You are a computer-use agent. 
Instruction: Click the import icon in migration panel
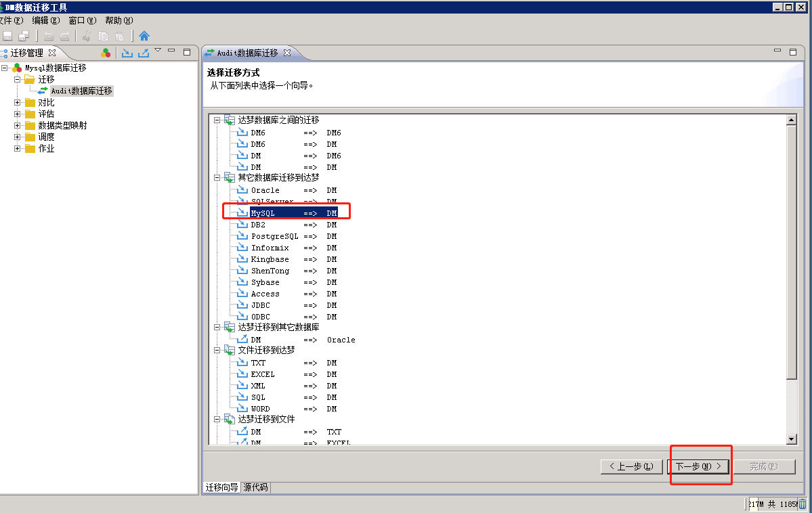click(127, 53)
